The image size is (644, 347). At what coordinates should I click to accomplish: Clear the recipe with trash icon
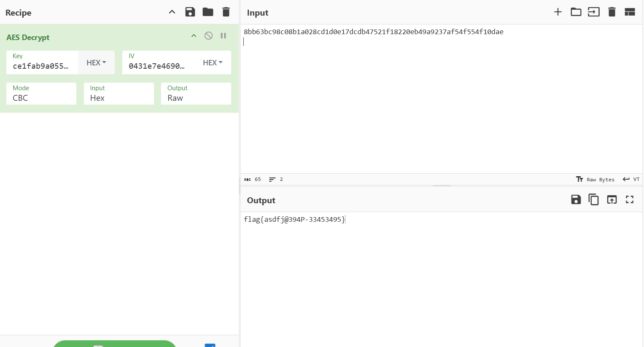(x=226, y=12)
